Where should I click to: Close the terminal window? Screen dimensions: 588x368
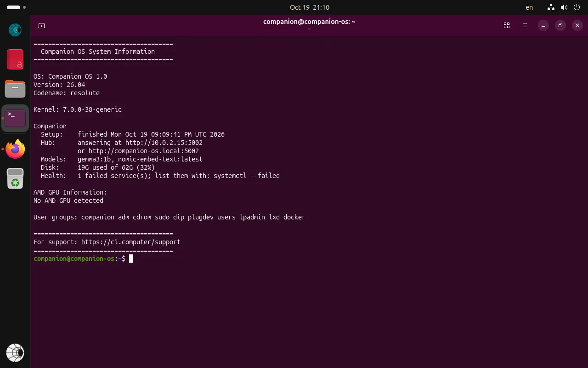tap(577, 26)
